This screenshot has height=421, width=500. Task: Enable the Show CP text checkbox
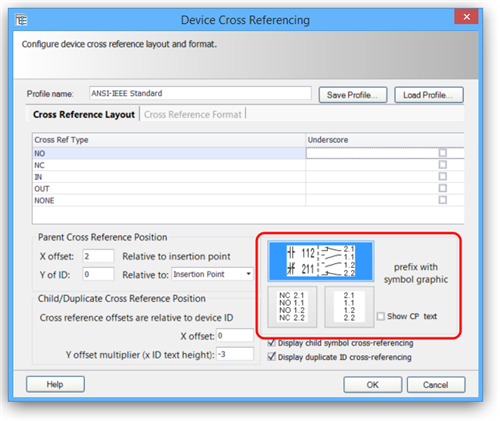pos(381,316)
